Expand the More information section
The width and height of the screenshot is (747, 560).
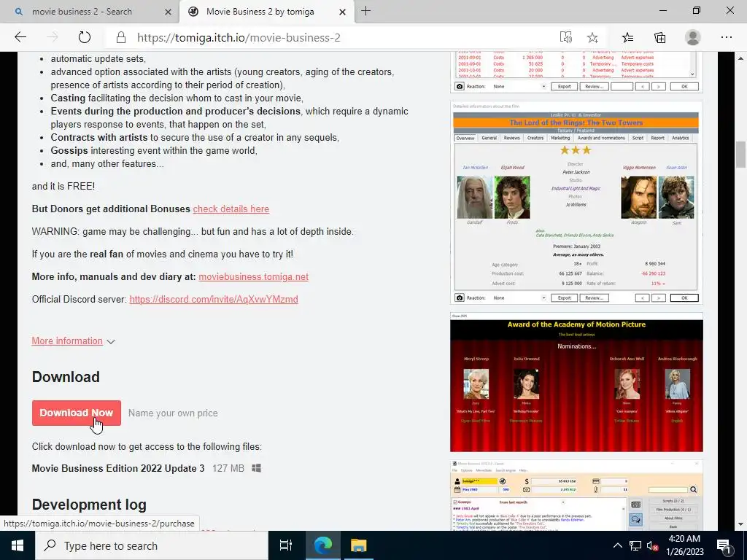tap(67, 341)
